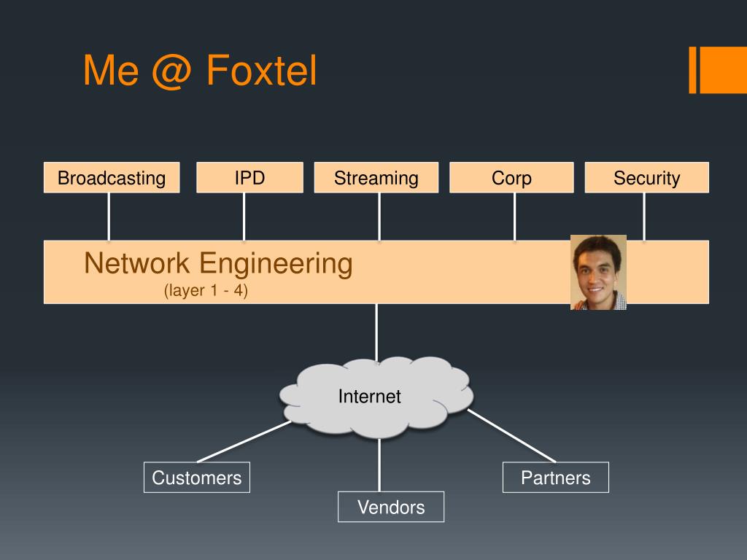Click the Internet cloud shape
Screen dimensions: 747x560
tap(376, 397)
